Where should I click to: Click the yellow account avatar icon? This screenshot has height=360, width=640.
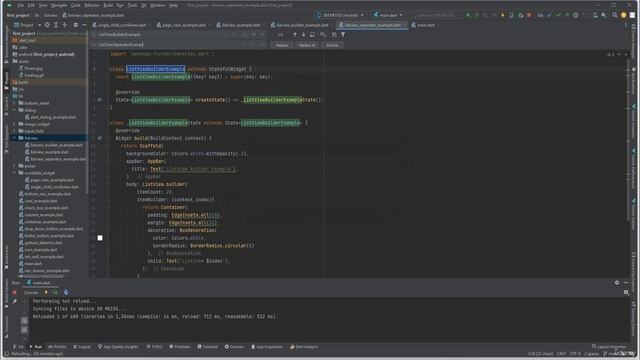click(623, 15)
